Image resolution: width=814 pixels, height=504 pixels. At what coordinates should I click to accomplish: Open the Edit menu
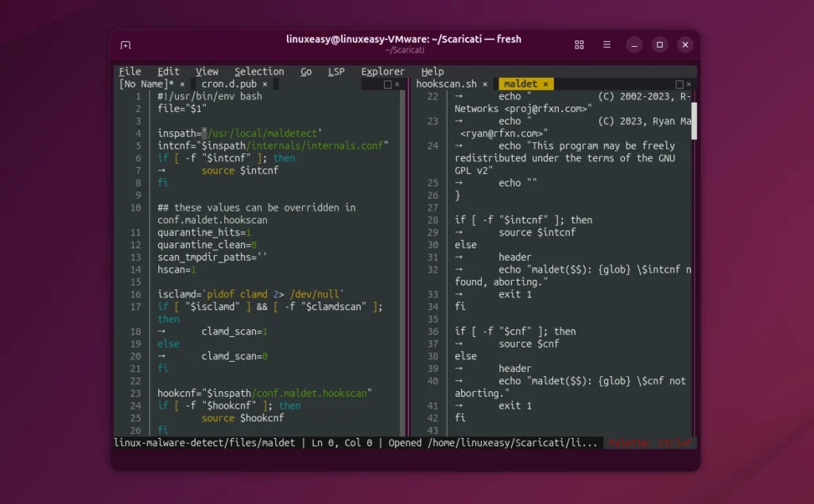(167, 71)
